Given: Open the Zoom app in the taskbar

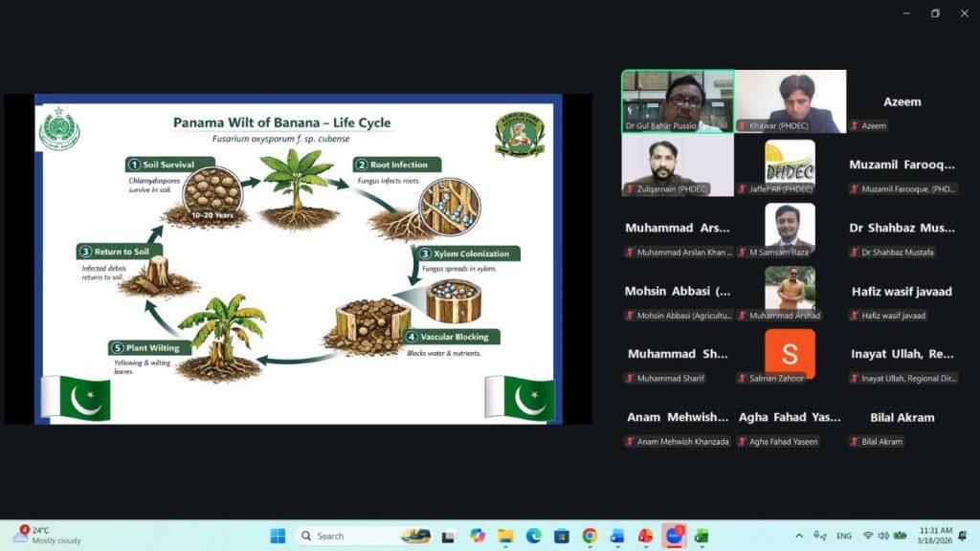Looking at the screenshot, I should pos(674,536).
